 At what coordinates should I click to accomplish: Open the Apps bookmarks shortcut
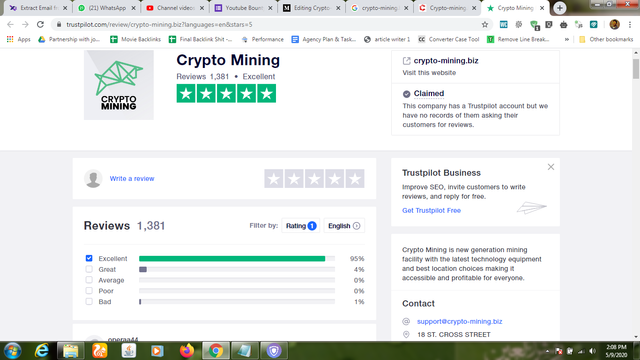click(18, 39)
